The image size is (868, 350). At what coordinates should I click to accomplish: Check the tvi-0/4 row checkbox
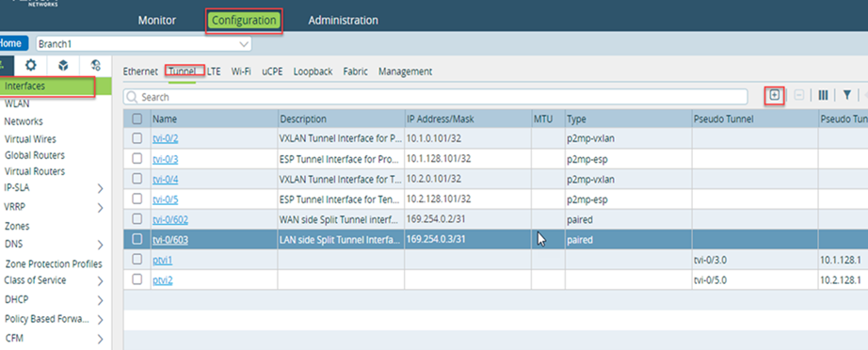137,179
